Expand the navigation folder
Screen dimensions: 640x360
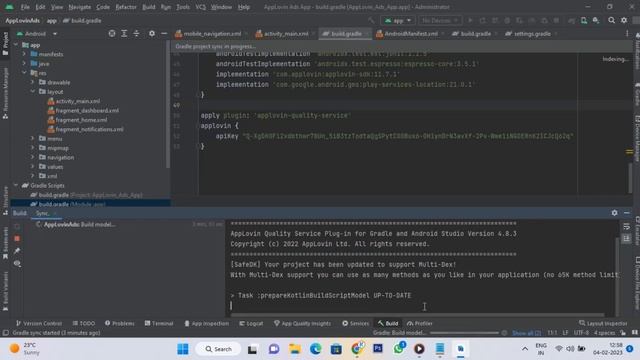[33, 157]
